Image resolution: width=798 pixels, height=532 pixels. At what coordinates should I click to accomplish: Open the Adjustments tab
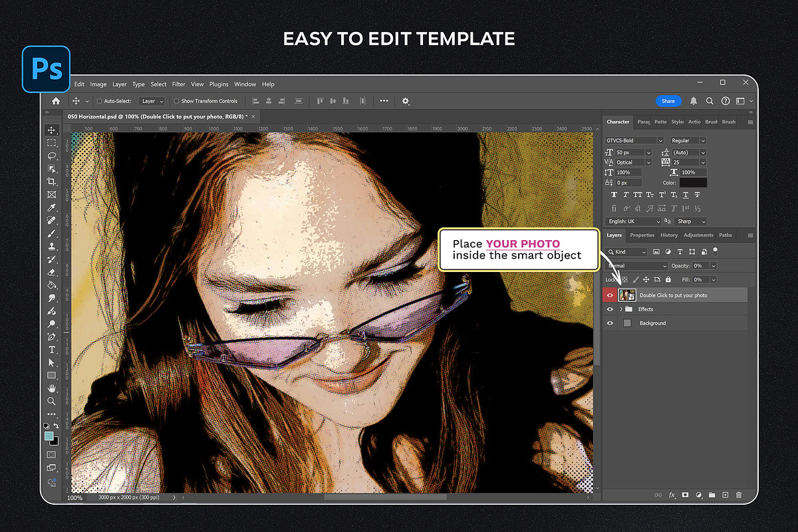[x=698, y=235]
